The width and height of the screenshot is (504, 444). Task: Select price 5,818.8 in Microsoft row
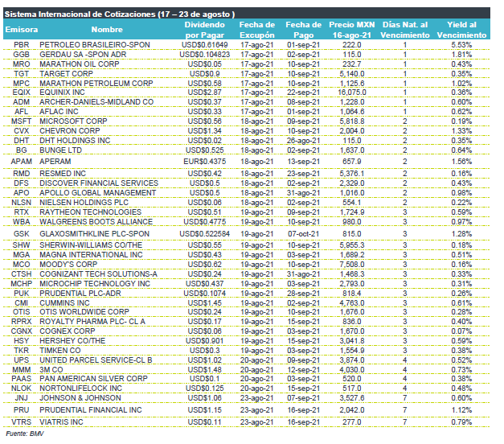(352, 121)
